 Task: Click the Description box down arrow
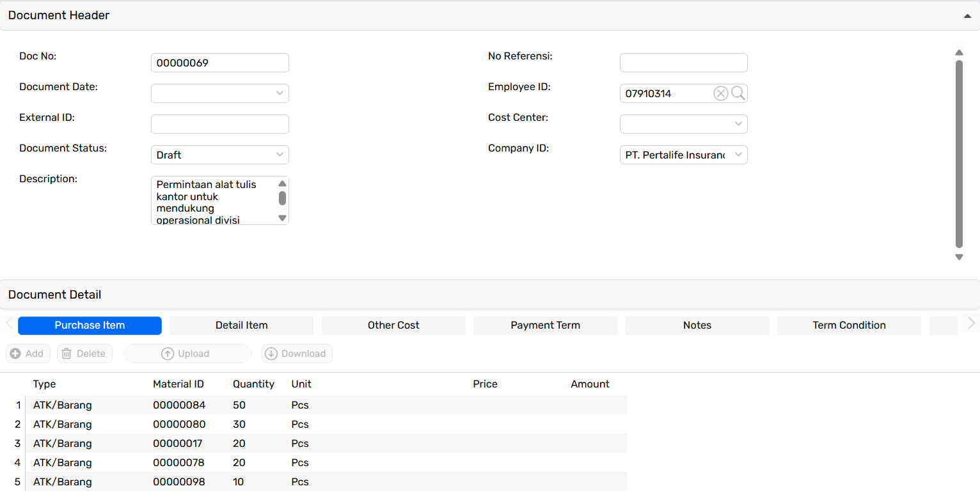click(x=282, y=218)
